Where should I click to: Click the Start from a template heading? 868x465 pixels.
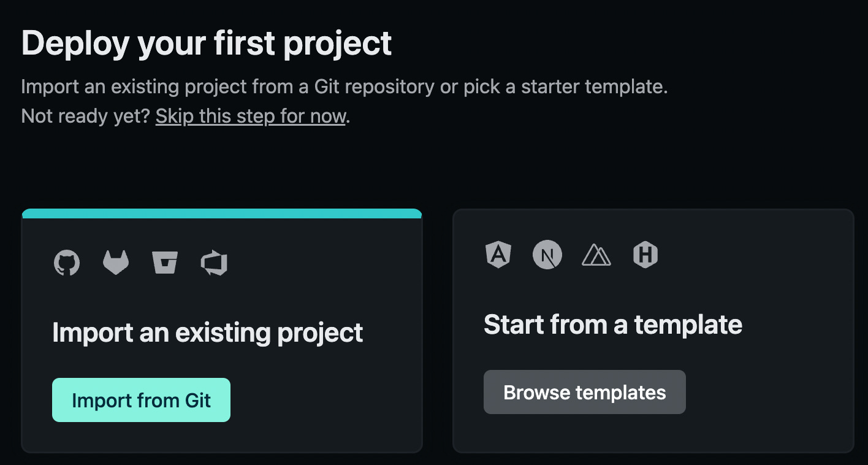click(613, 325)
